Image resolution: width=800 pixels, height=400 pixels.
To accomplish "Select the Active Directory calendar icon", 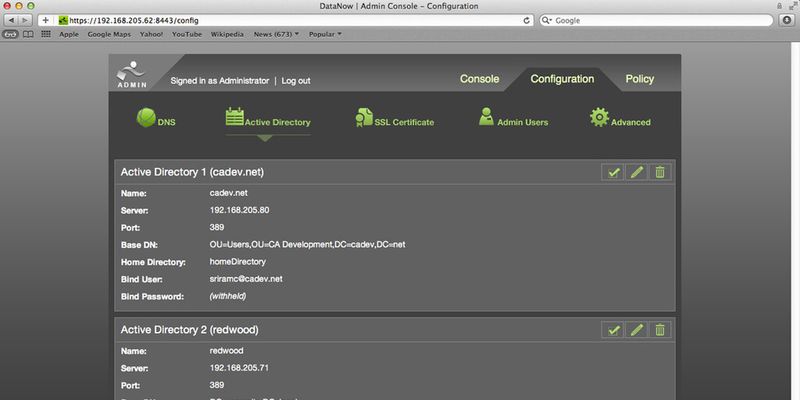I will [235, 117].
